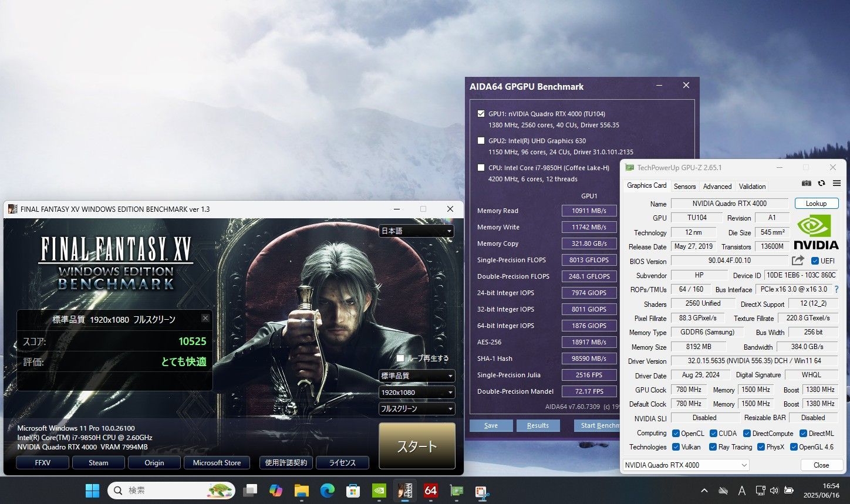Click GPU-Z refresh icon
The height and width of the screenshot is (504, 850).
coord(821,184)
